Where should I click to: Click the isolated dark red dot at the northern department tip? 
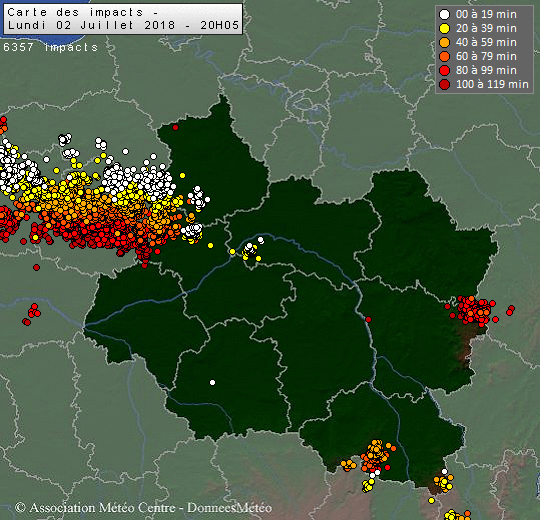[175, 128]
